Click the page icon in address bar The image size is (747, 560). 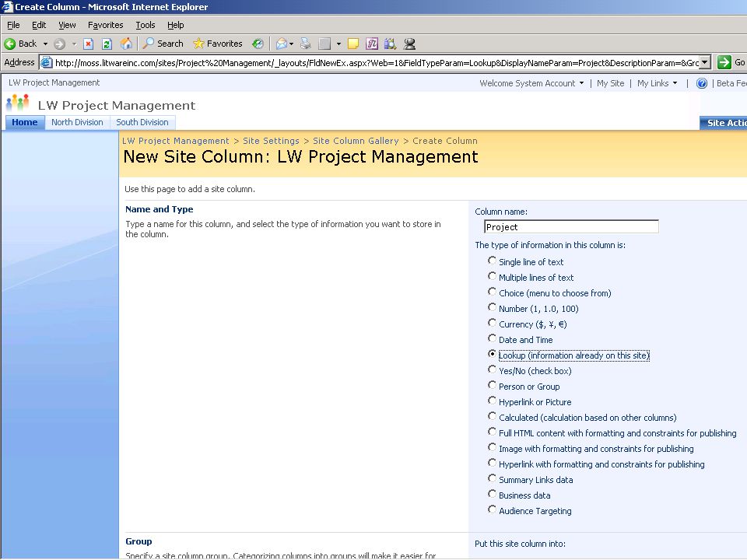point(46,62)
